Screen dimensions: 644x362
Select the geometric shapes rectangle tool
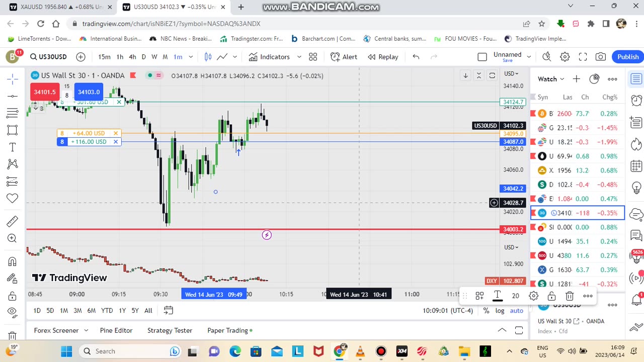point(13,130)
